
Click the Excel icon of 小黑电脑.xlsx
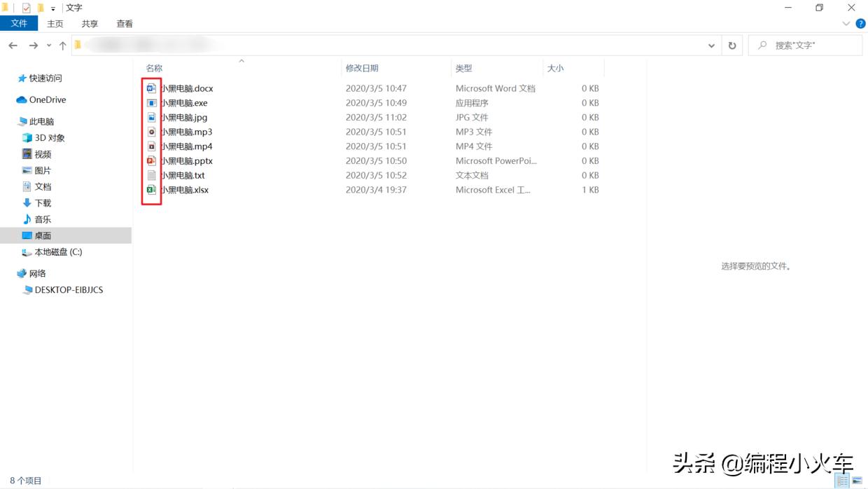click(151, 190)
